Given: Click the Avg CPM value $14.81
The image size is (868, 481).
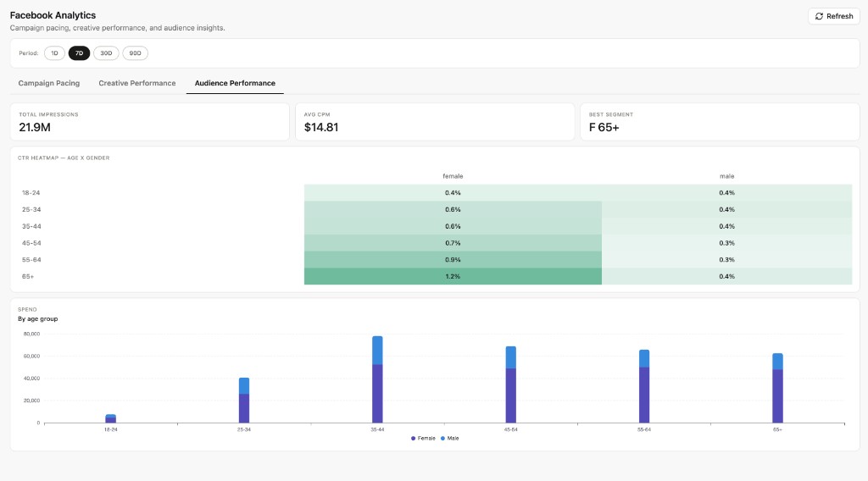Looking at the screenshot, I should click(x=321, y=127).
